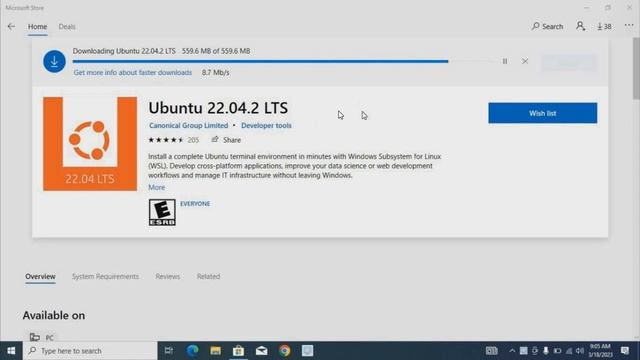Share the Ubuntu app page
The height and width of the screenshot is (360, 640).
(226, 140)
